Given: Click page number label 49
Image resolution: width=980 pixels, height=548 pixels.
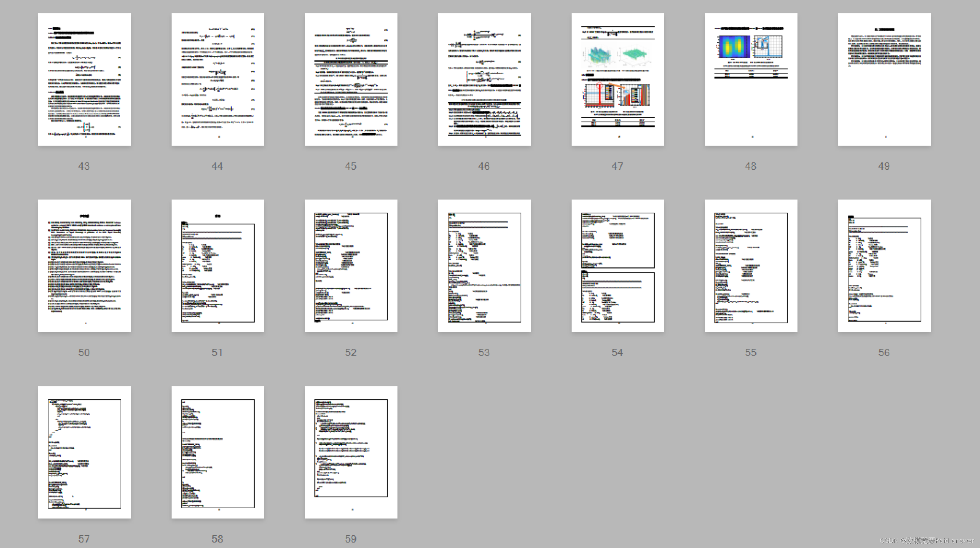Looking at the screenshot, I should [x=884, y=166].
